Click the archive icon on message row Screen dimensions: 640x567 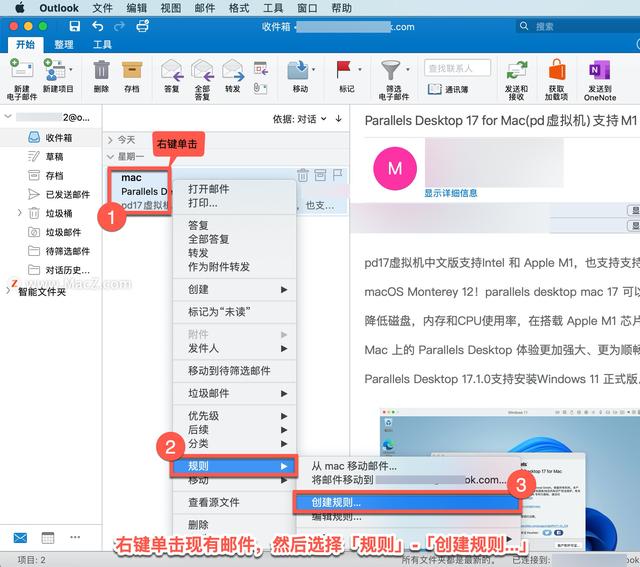pos(320,176)
